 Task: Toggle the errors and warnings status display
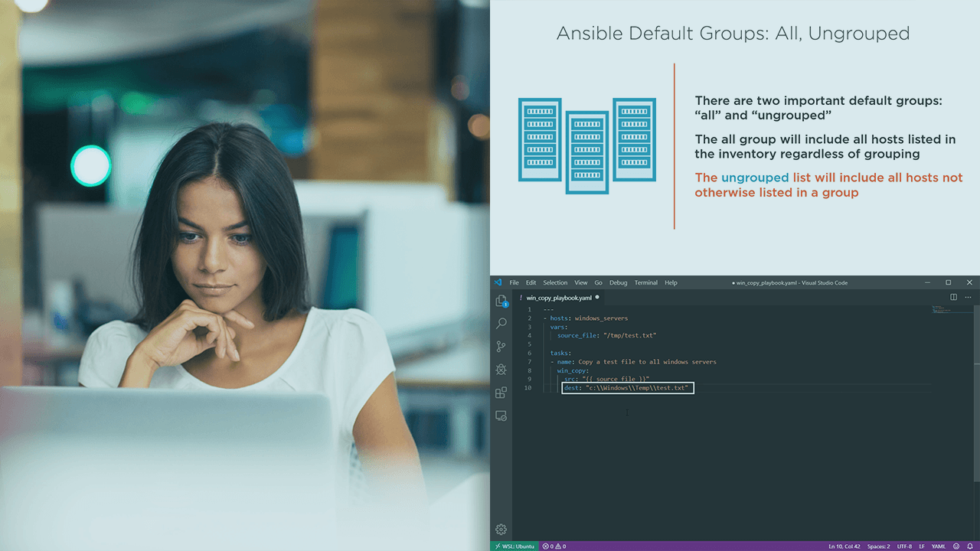[x=554, y=546]
